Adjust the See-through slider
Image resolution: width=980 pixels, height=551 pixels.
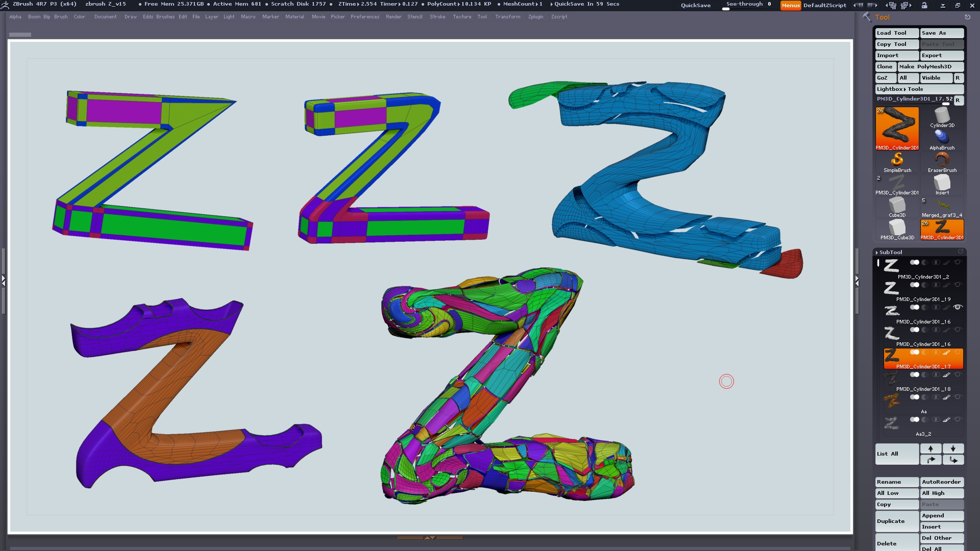coord(748,6)
